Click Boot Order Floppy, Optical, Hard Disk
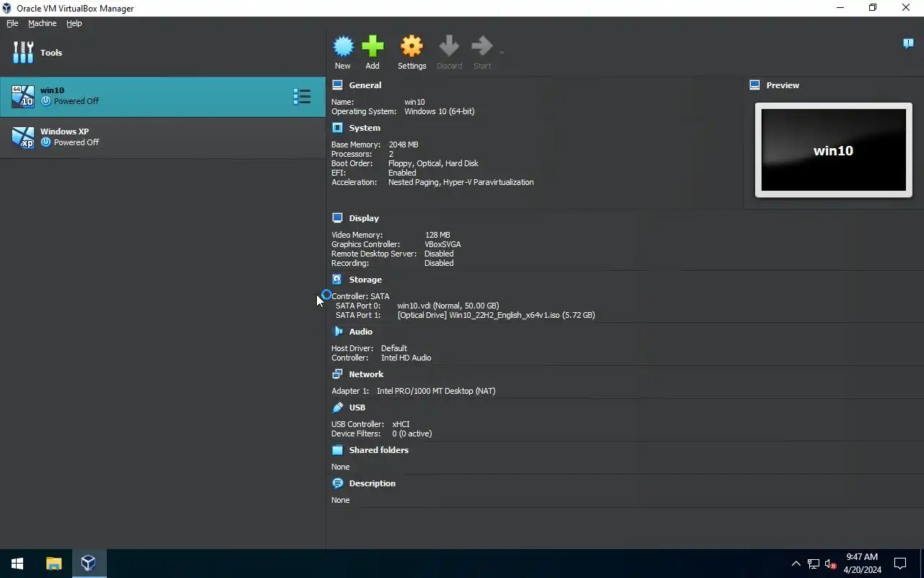The width and height of the screenshot is (924, 578). [433, 163]
